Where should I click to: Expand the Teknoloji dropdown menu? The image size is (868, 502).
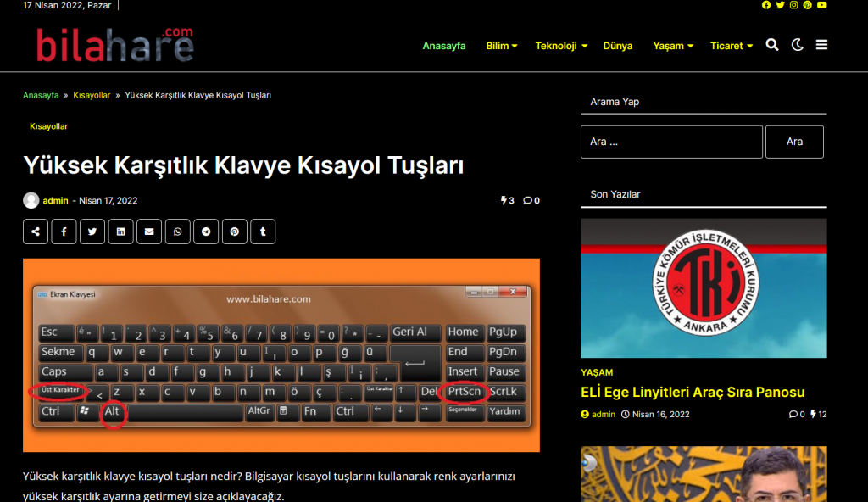click(x=560, y=46)
